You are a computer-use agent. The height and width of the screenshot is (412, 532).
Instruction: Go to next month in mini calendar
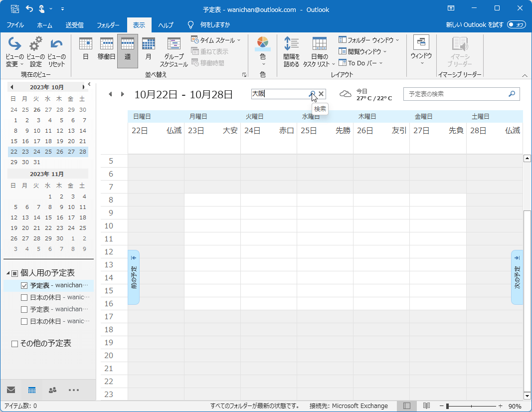83,87
